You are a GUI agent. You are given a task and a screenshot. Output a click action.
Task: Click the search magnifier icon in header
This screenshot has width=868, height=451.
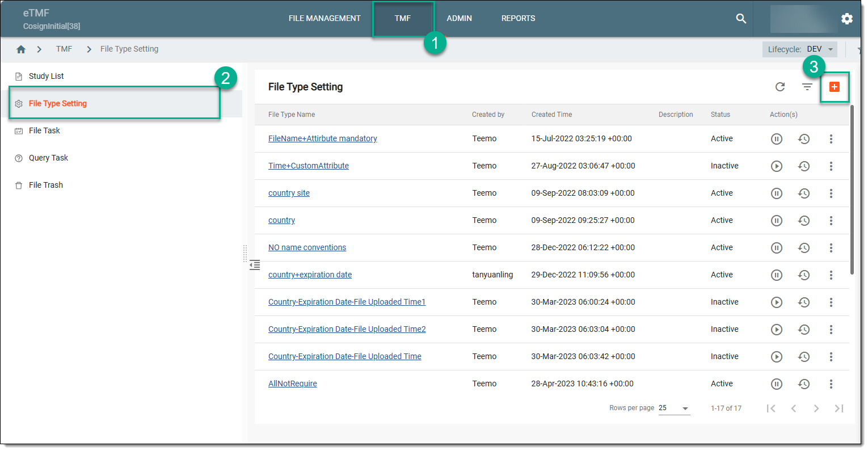[x=741, y=19]
